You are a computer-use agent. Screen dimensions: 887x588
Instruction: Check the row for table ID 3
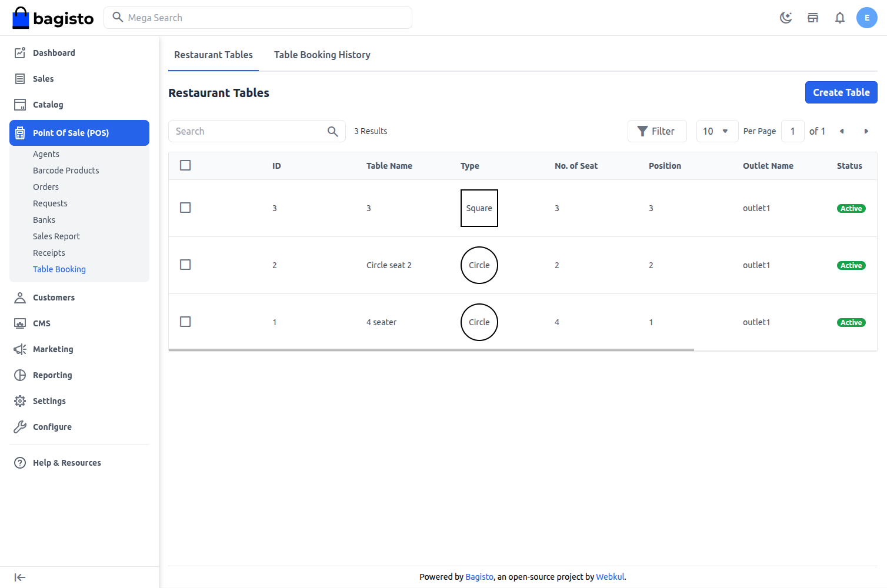coord(185,208)
